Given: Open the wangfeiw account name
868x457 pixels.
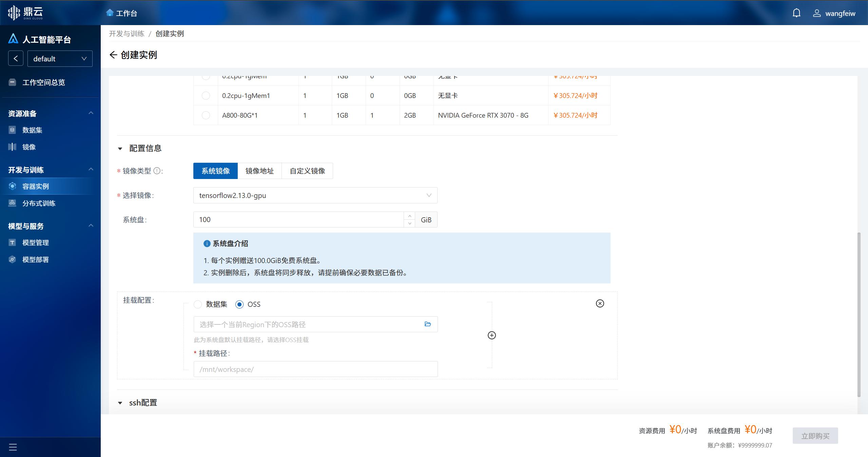Looking at the screenshot, I should [x=840, y=14].
